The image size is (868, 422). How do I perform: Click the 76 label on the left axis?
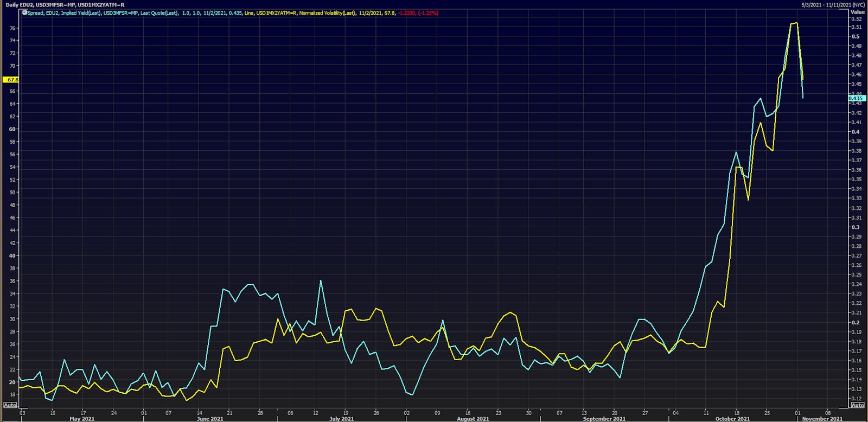[12, 28]
